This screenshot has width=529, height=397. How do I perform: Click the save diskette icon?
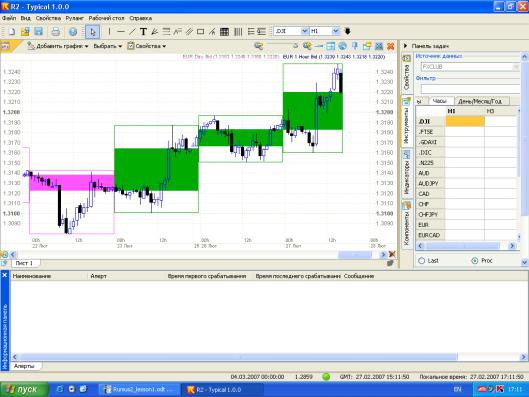tap(39, 32)
